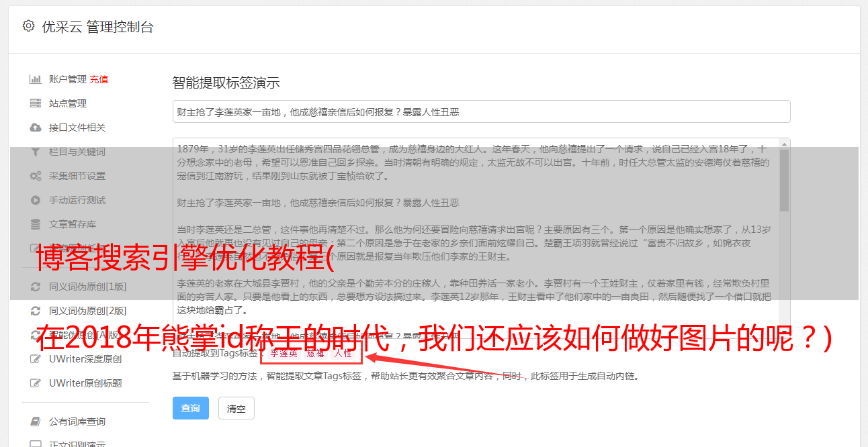Click the 清空 clear button
Viewport: 868px width, 447px height.
click(x=236, y=408)
